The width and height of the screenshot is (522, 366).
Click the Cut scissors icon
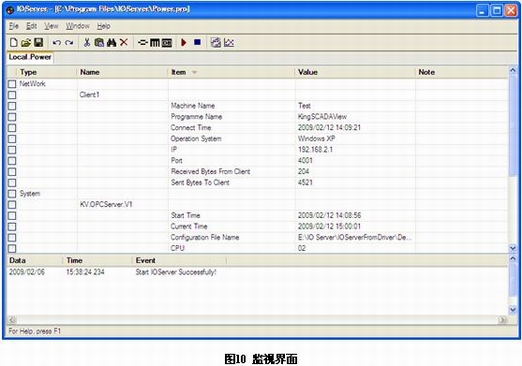coord(87,43)
